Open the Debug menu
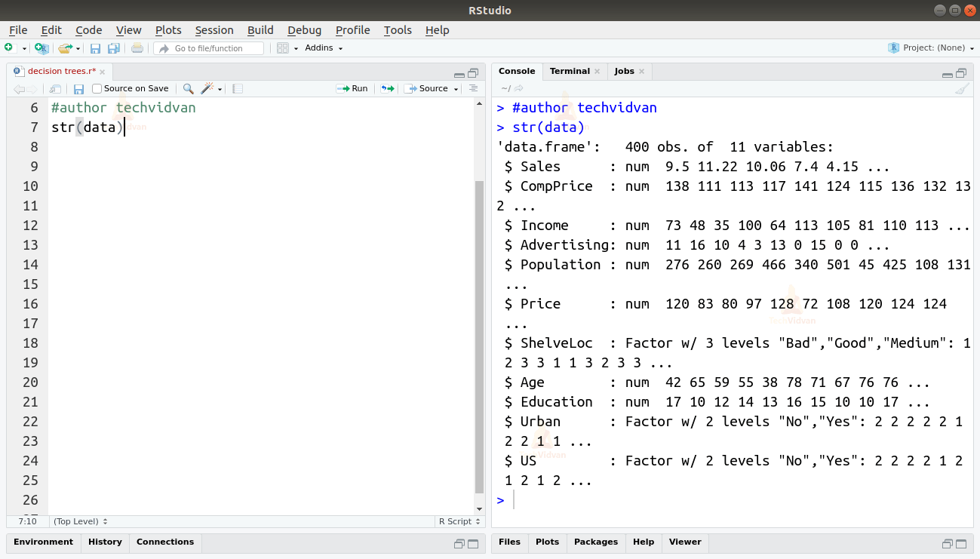 point(304,30)
